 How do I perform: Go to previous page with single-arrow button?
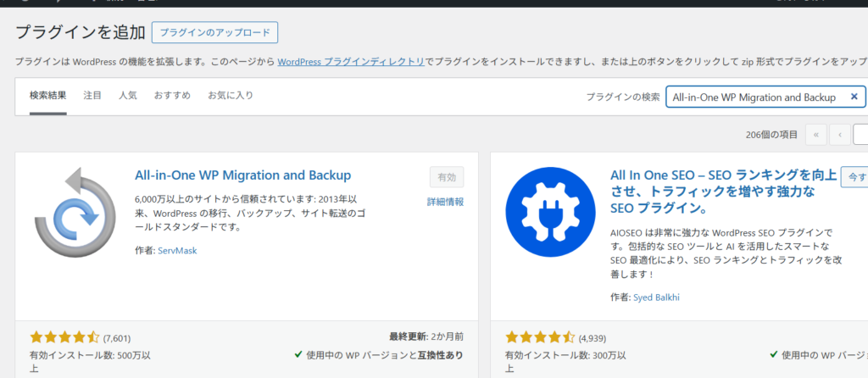[x=839, y=134]
